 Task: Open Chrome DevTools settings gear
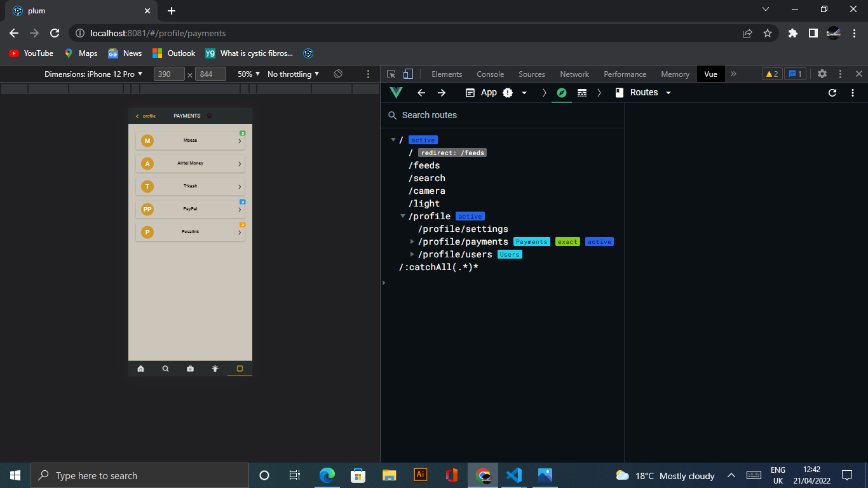[822, 74]
